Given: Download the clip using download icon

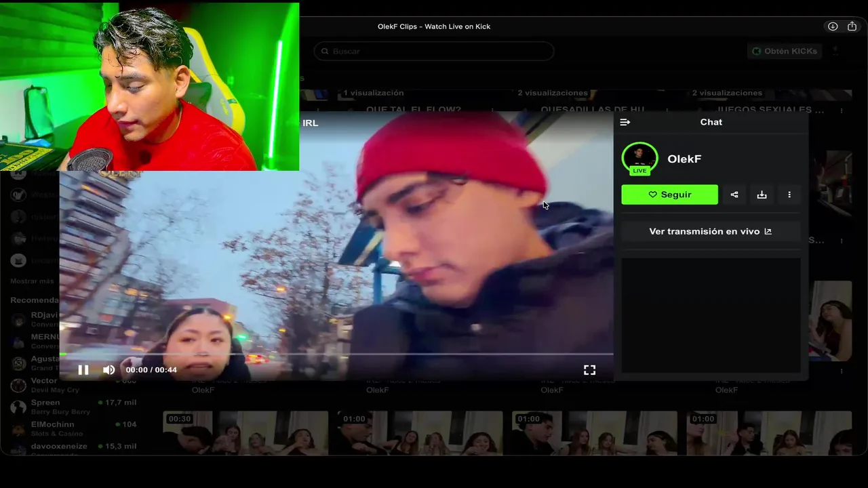Looking at the screenshot, I should [x=762, y=195].
